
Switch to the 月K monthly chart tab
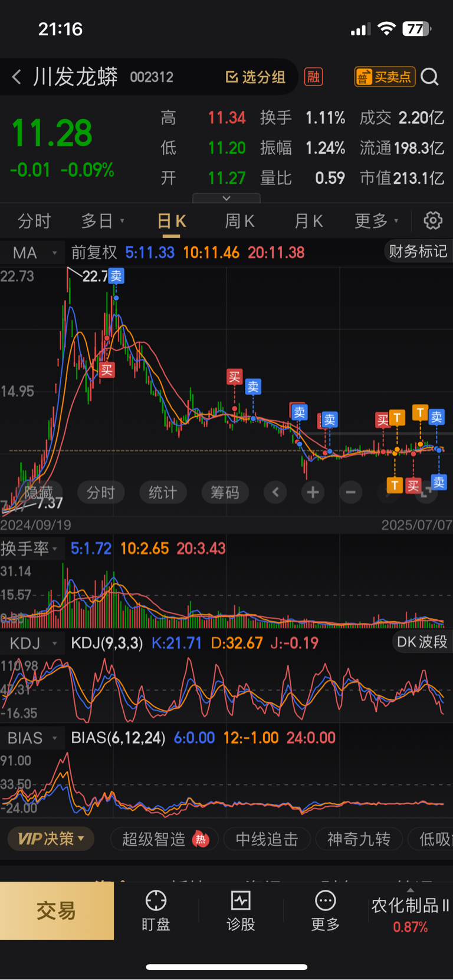pos(308,221)
